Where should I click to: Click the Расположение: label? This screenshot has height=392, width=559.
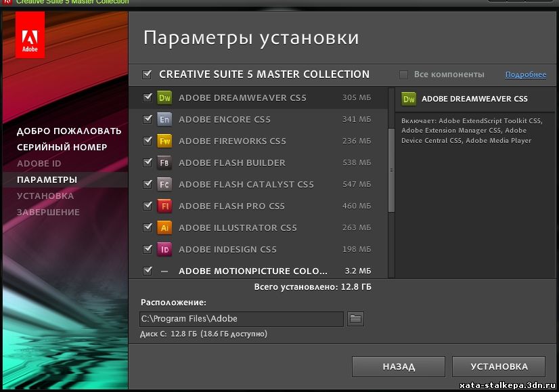[174, 303]
